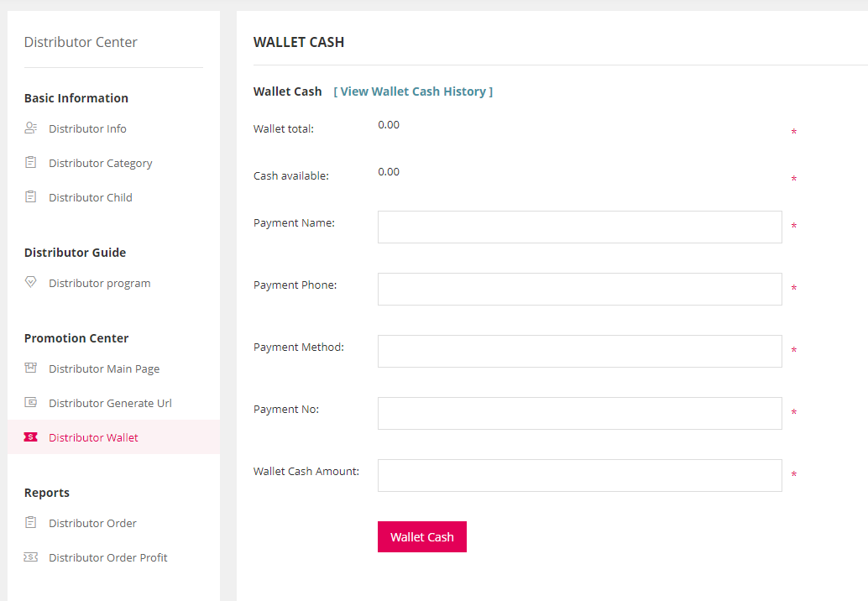
Task: Focus the Payment Name input field
Action: click(579, 227)
